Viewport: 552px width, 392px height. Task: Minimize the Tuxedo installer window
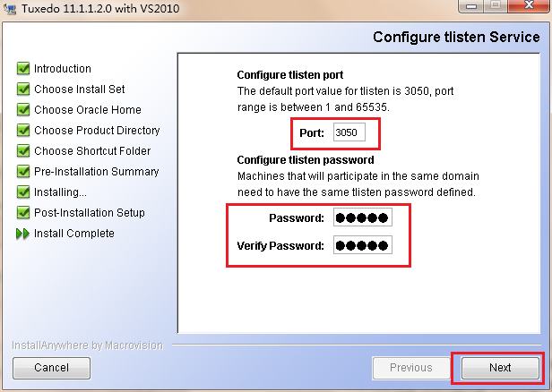pos(470,9)
